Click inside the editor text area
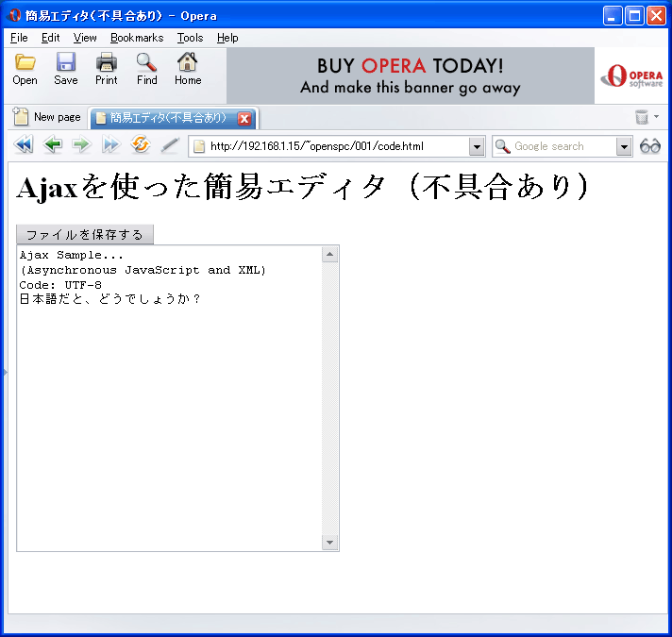672x637 pixels. 169,398
